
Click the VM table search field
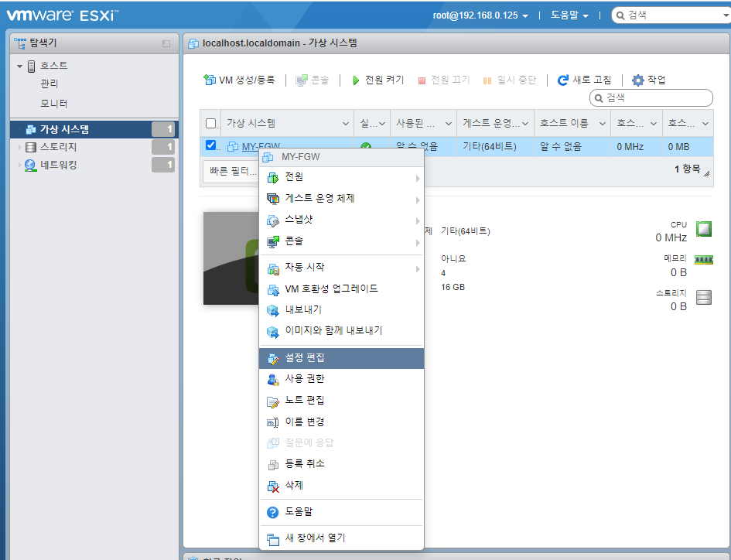pos(651,98)
